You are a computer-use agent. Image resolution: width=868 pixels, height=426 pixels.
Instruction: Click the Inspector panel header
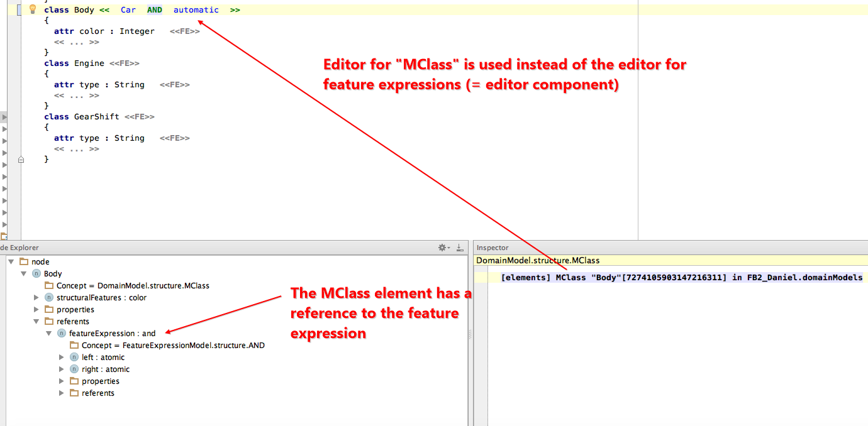click(x=493, y=248)
